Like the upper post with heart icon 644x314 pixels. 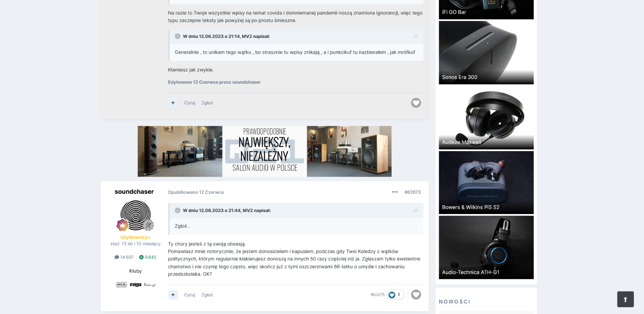416,103
